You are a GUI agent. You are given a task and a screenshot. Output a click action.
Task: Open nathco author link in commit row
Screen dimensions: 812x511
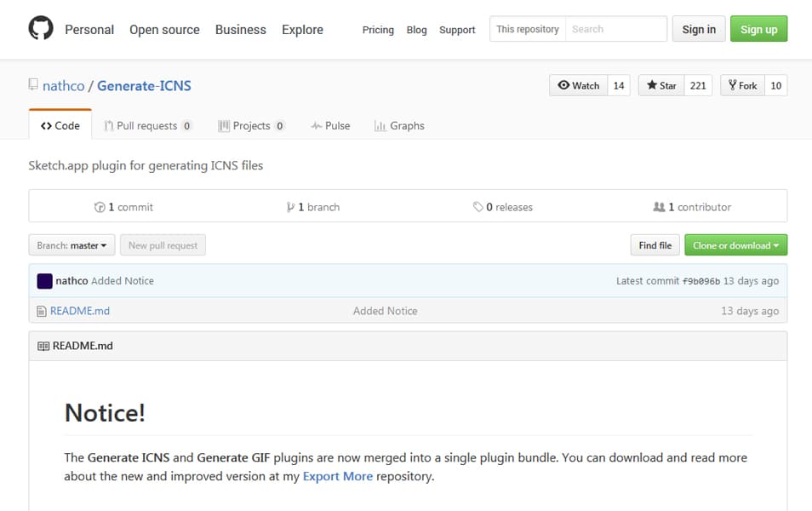pyautogui.click(x=71, y=281)
